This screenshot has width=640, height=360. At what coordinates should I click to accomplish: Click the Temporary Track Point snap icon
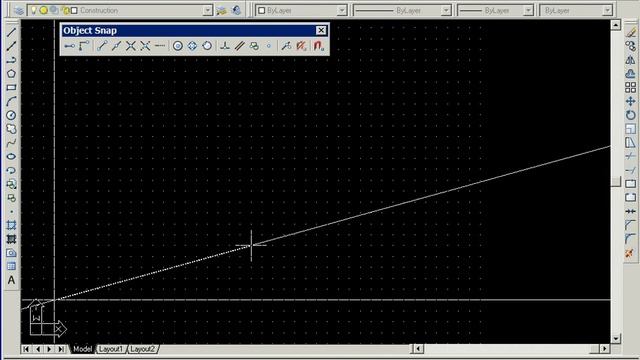69,46
